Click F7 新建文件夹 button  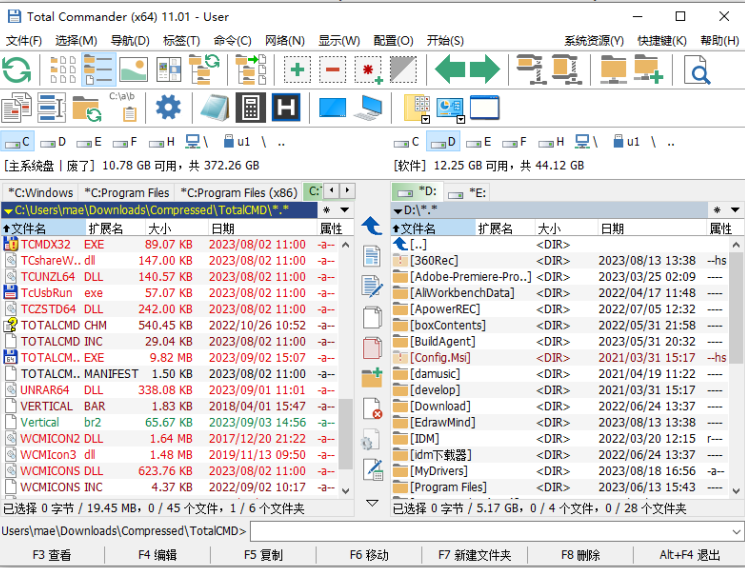click(x=474, y=555)
